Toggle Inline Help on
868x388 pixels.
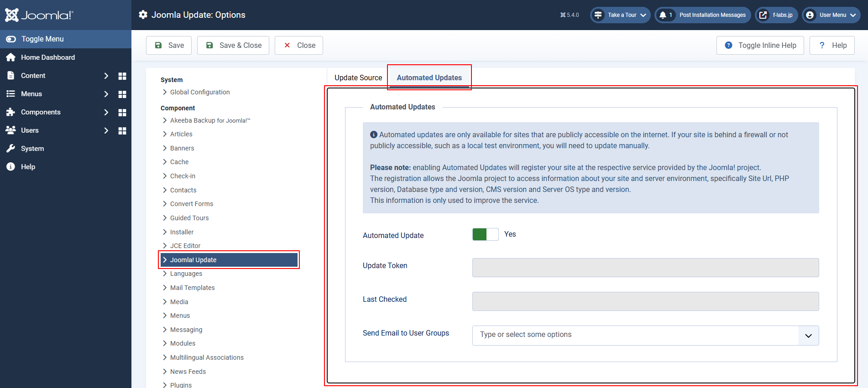(x=760, y=46)
